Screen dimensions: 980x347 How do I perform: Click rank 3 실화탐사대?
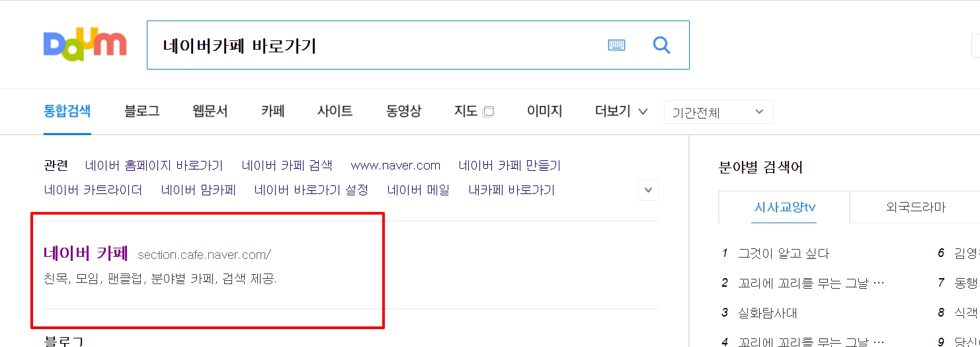(x=768, y=313)
